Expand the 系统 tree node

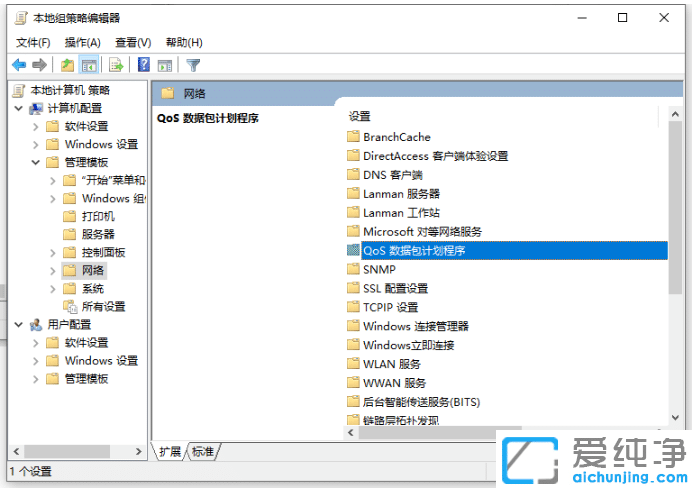coord(53,288)
